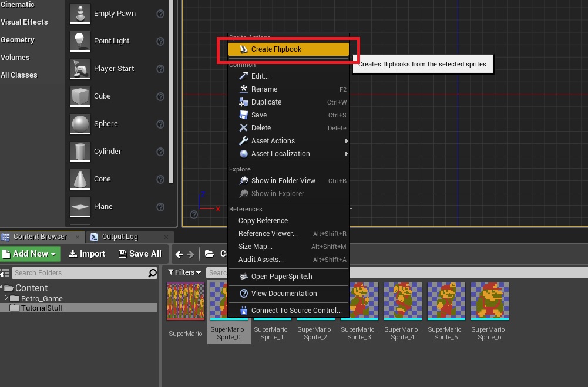Image resolution: width=588 pixels, height=387 pixels.
Task: Click the search folders magnifier icon
Action: click(x=153, y=273)
